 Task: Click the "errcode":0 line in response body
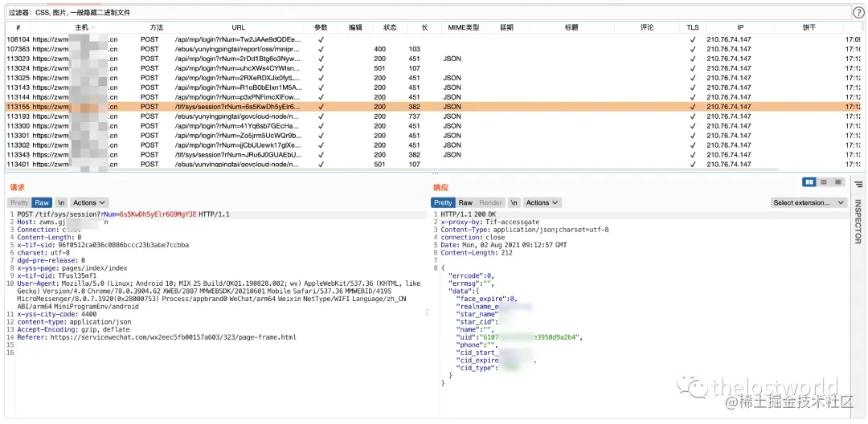pos(470,275)
